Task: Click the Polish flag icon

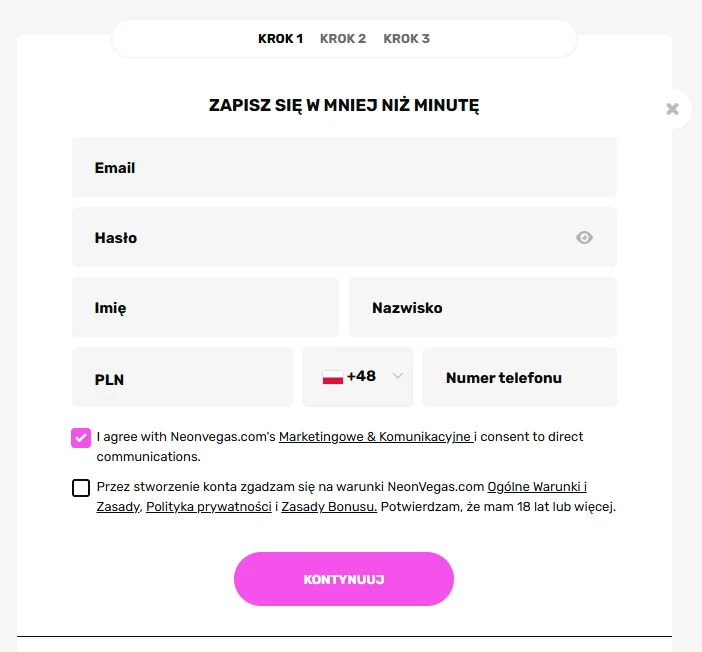Action: click(333, 377)
